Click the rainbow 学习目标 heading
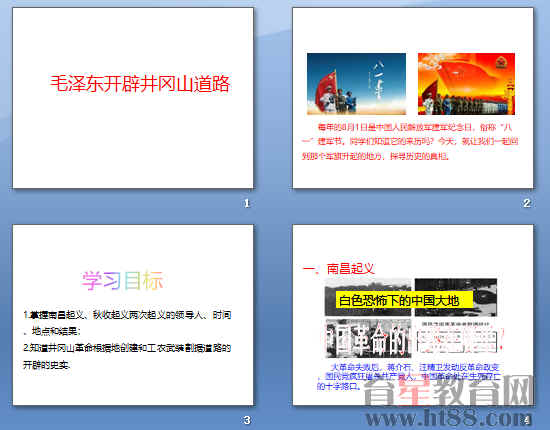This screenshot has width=550, height=430. 123,280
